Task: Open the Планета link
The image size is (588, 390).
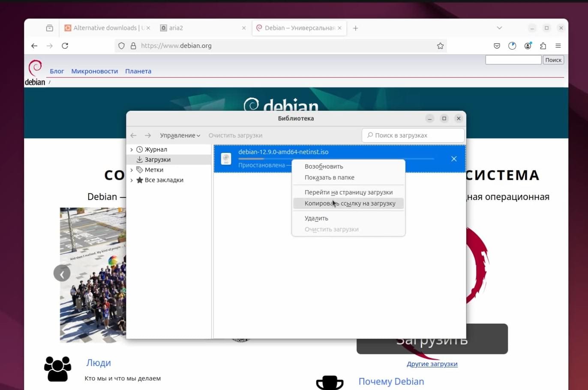Action: point(138,71)
